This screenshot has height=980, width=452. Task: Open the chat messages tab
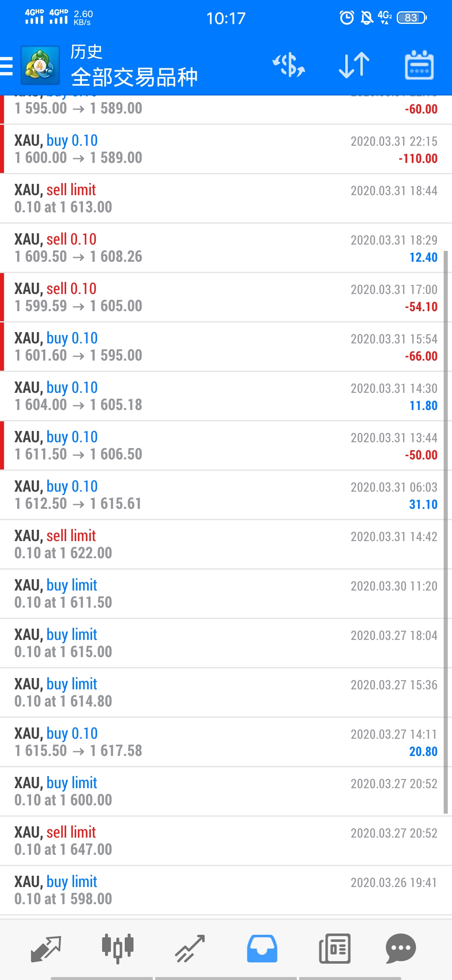[401, 949]
